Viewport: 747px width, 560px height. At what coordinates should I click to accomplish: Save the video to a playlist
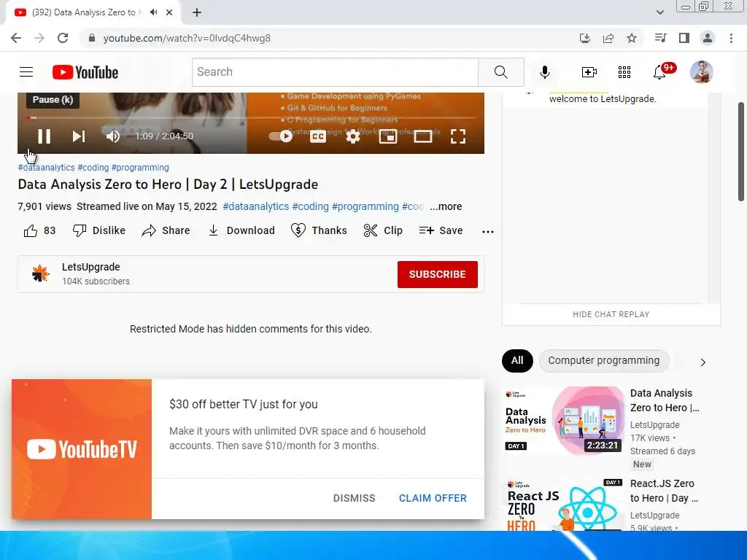click(x=441, y=230)
